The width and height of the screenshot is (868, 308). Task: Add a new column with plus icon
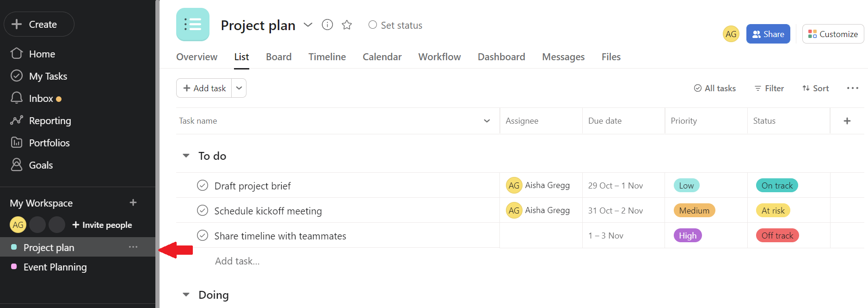(847, 121)
